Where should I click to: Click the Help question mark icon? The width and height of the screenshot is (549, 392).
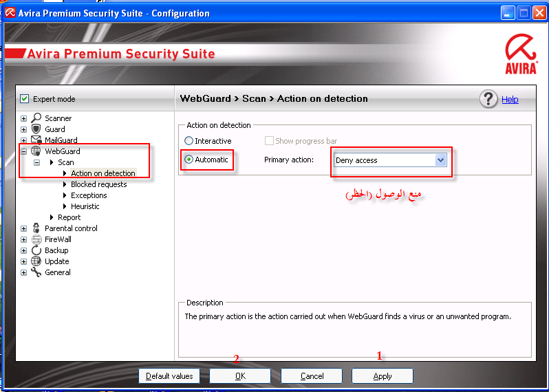point(488,99)
